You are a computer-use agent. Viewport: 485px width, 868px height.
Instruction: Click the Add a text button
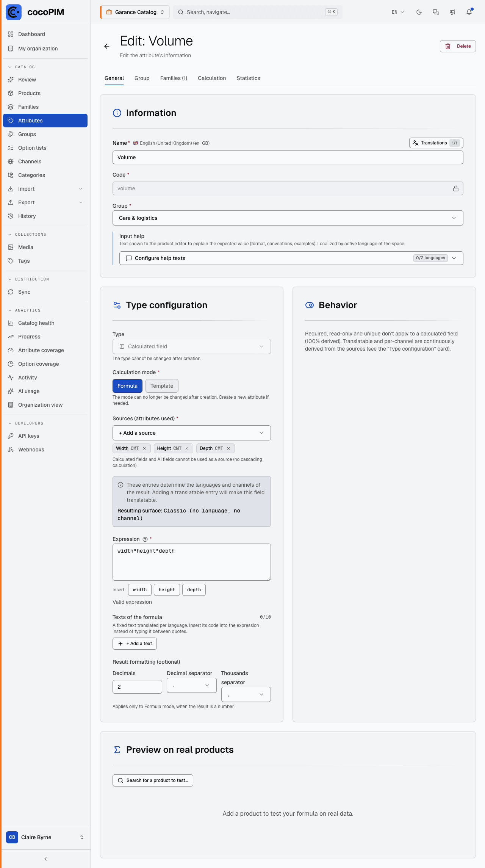point(135,644)
